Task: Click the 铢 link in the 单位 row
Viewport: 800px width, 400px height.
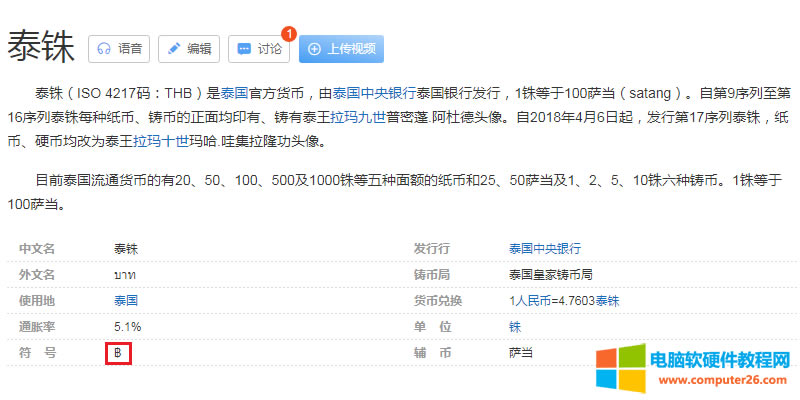Action: point(515,327)
